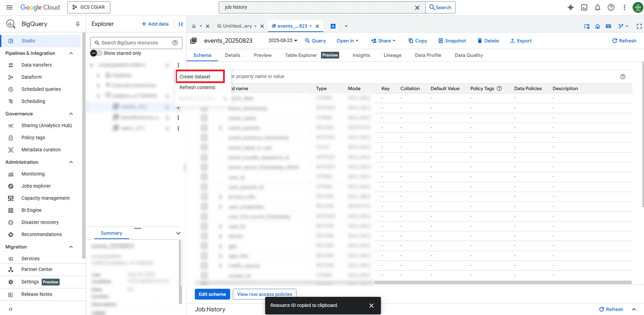644x315 pixels.
Task: Collapse the Governance section
Action: [71, 114]
